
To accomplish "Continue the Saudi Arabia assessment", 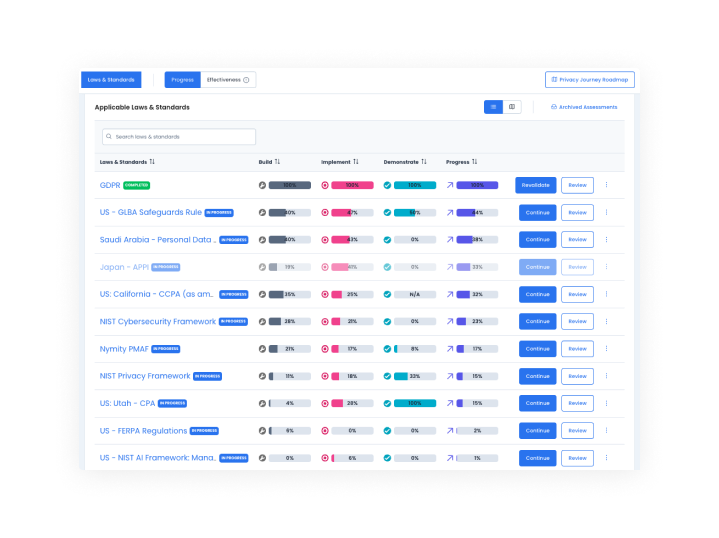I will pos(537,239).
